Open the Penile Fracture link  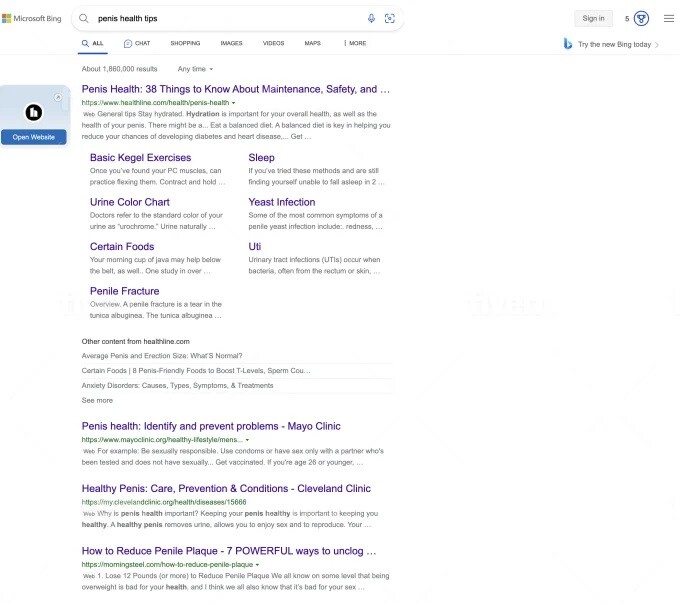pyautogui.click(x=124, y=291)
